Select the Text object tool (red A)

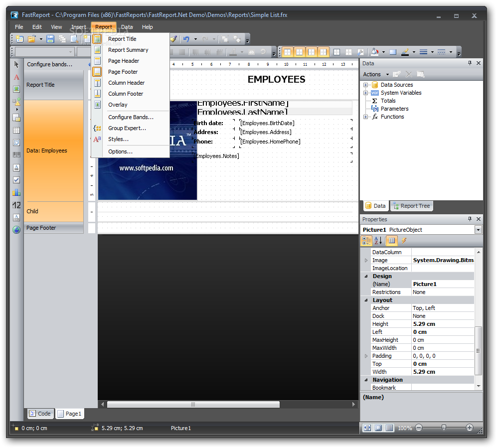point(16,77)
